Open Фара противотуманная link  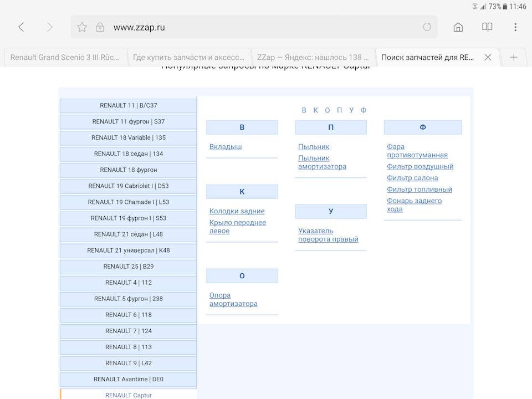pos(417,151)
